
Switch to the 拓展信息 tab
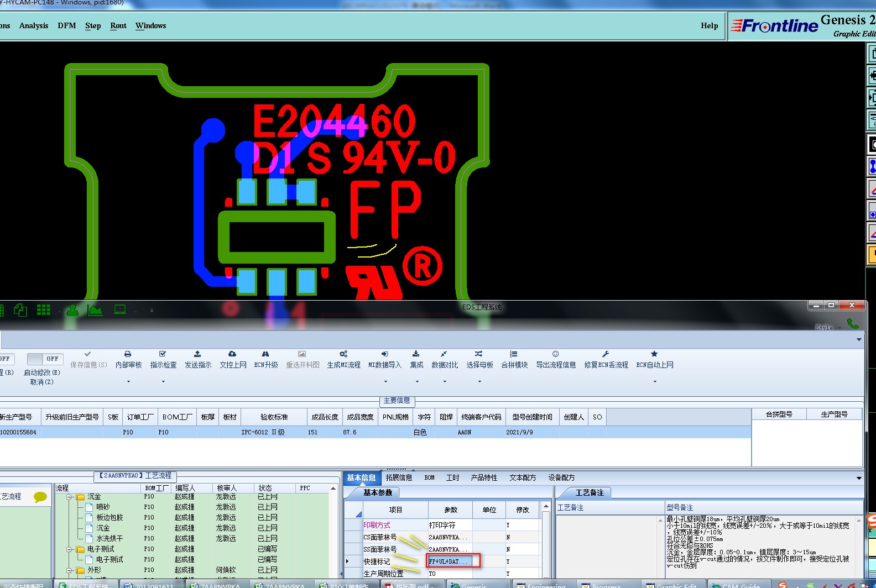click(x=399, y=477)
